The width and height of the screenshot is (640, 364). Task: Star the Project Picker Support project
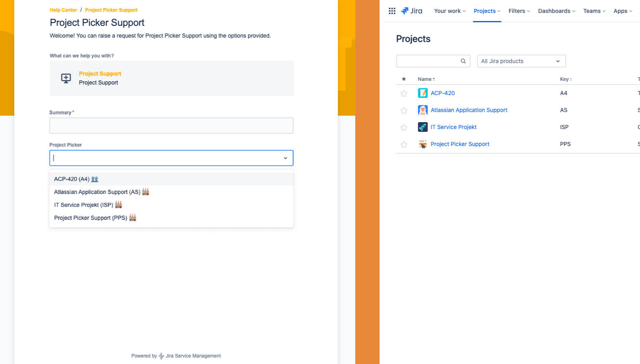(404, 144)
